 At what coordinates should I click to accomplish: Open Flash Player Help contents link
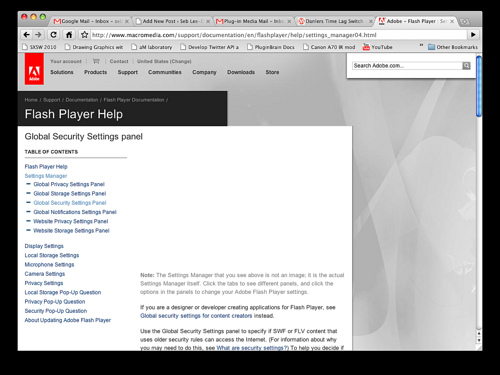point(46,166)
